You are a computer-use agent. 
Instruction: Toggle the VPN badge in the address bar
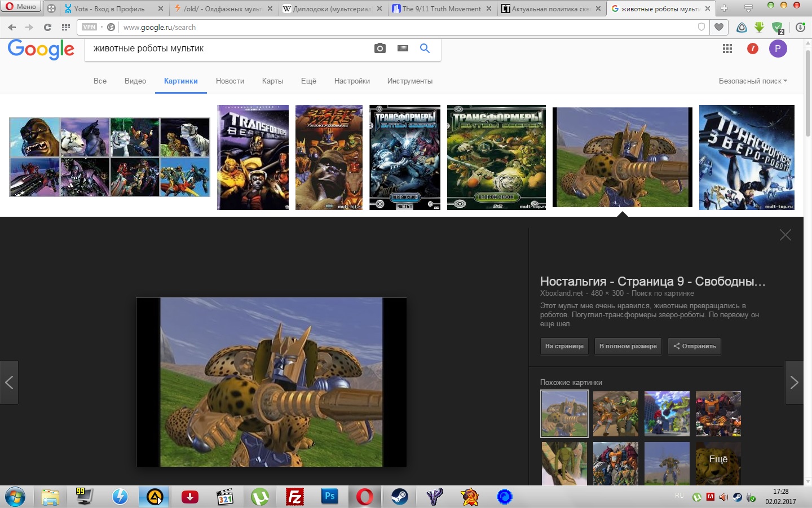pos(89,27)
